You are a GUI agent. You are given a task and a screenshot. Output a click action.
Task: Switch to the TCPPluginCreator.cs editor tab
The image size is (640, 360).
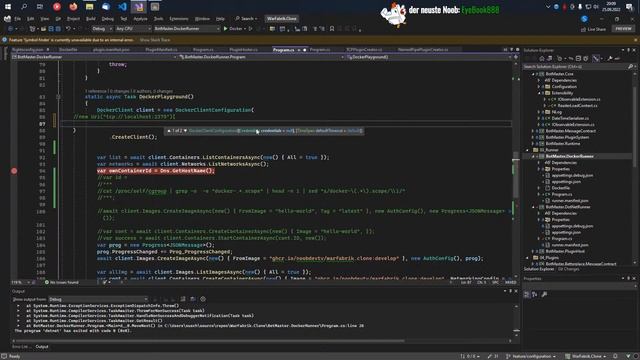364,50
